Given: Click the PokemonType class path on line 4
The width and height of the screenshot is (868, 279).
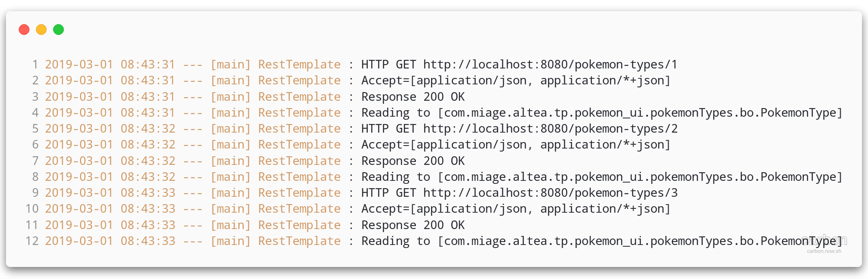Looking at the screenshot, I should coord(640,113).
